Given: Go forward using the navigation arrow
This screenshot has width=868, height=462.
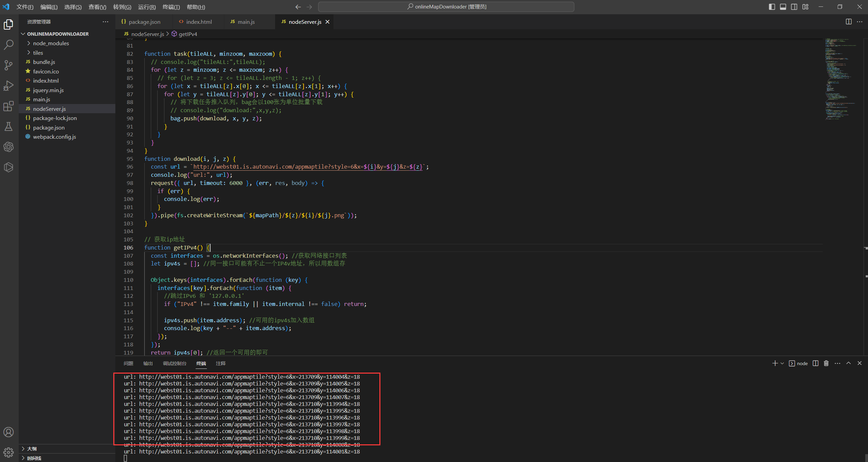Looking at the screenshot, I should pos(309,7).
